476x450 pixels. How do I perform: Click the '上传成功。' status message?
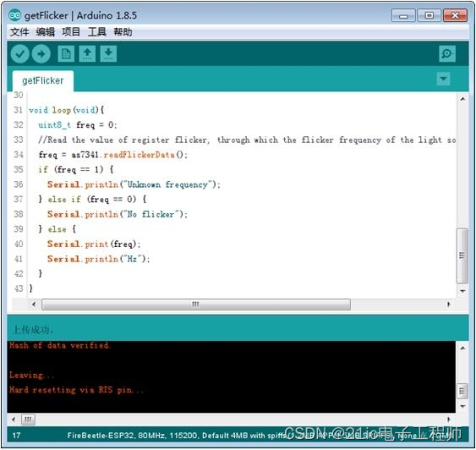[33, 330]
